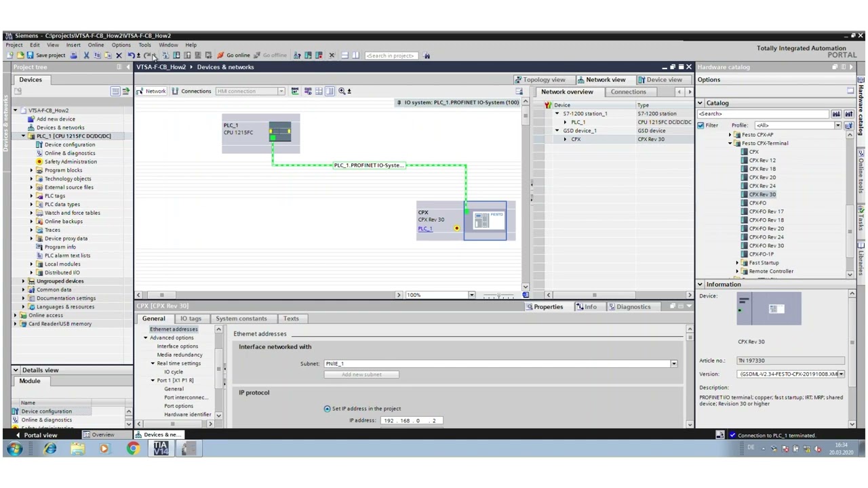868x488 pixels.
Task: Open the Subnet PN/IE_1 dropdown
Action: point(673,364)
